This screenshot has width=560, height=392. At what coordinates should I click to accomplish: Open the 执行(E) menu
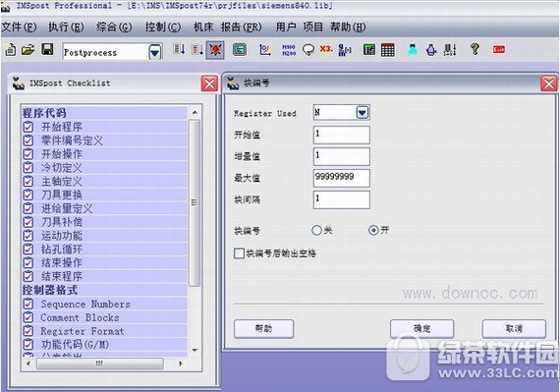(x=66, y=28)
